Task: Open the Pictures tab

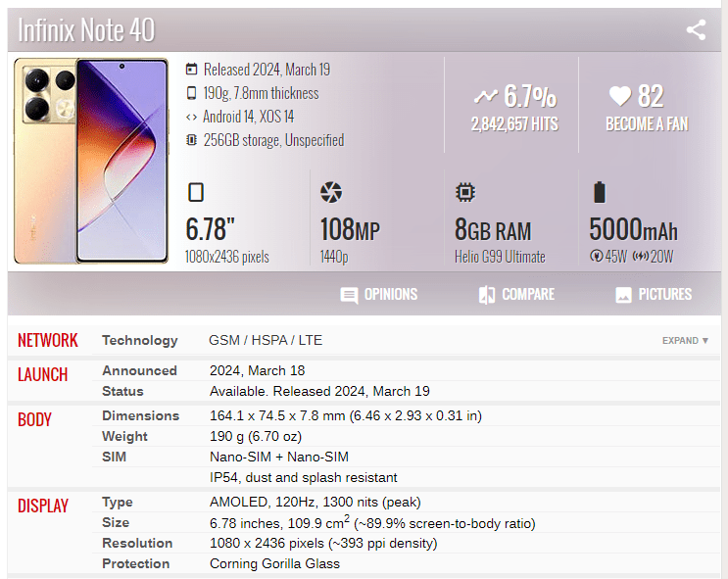Action: pyautogui.click(x=653, y=294)
